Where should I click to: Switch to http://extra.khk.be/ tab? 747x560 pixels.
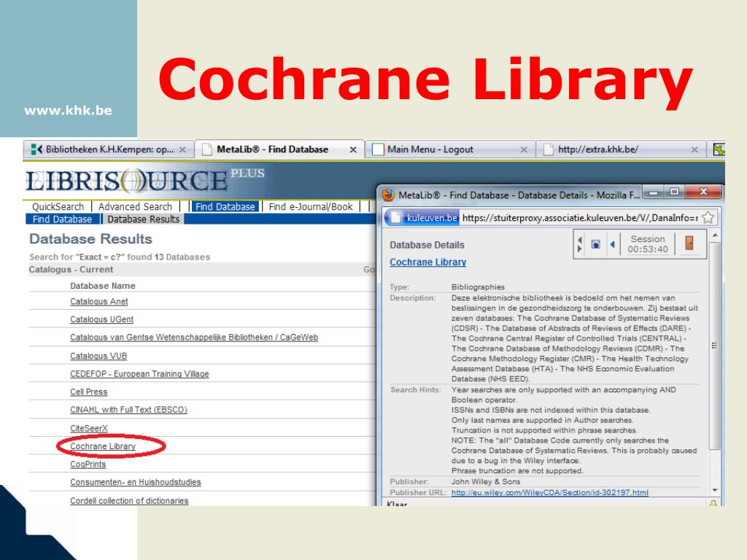[621, 149]
